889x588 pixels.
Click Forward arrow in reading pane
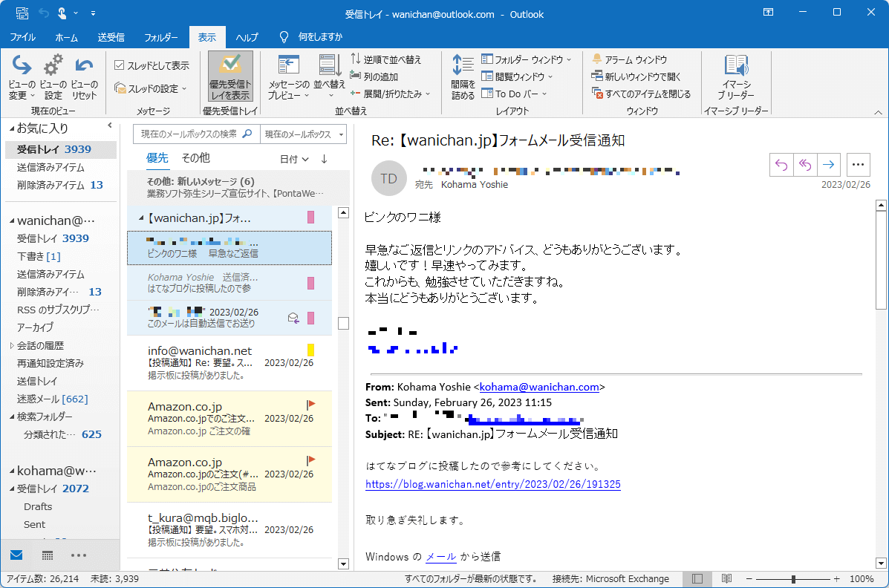[828, 165]
